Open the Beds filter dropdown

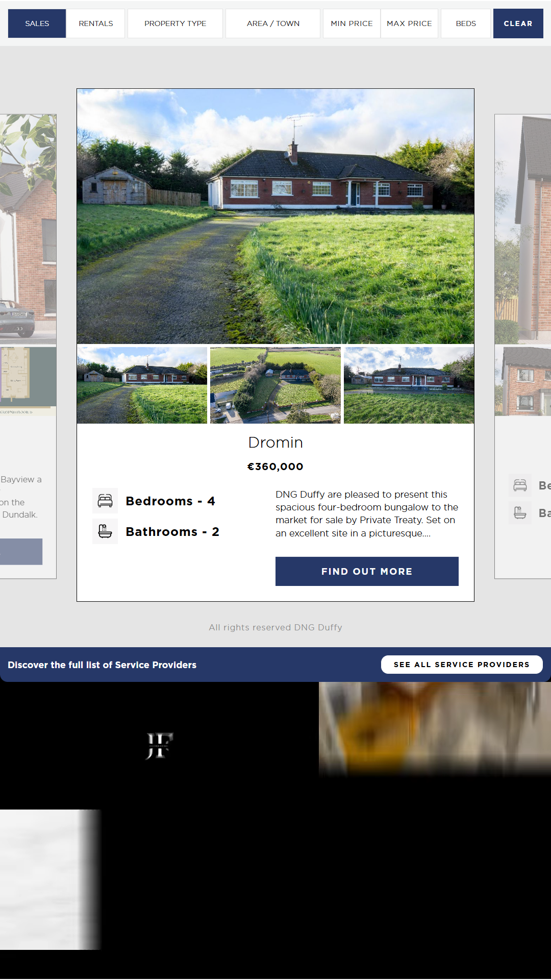click(466, 23)
